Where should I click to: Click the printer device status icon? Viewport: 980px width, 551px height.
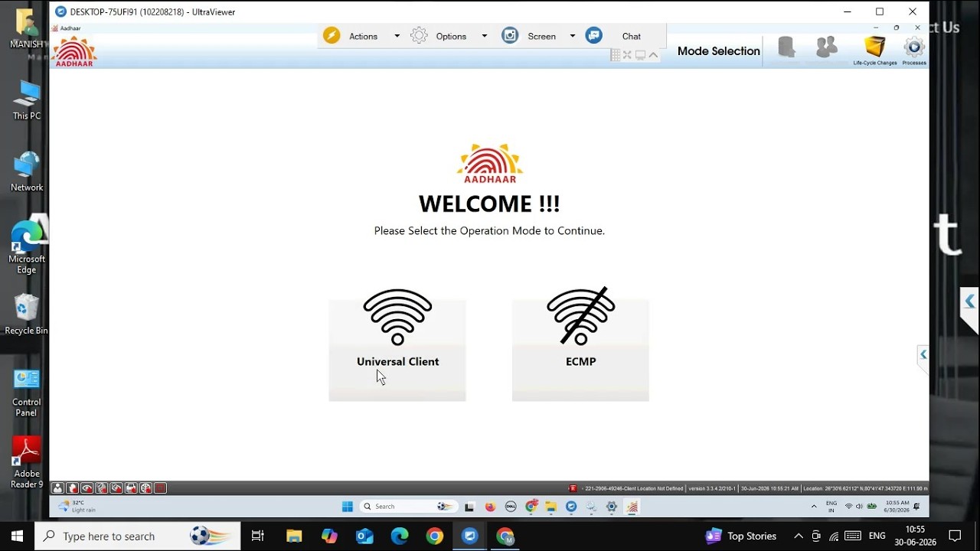point(131,488)
